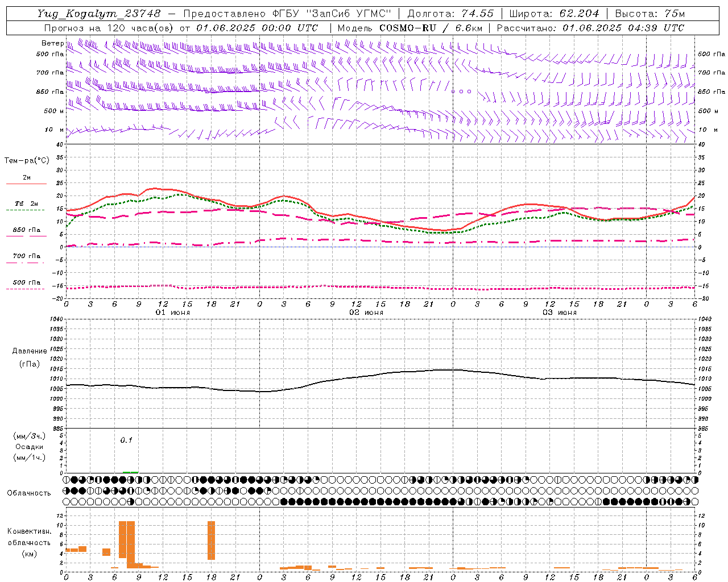The width and height of the screenshot is (728, 582).
Task: Click the (мм/3ч.) precipitation unit label
Action: click(x=29, y=436)
